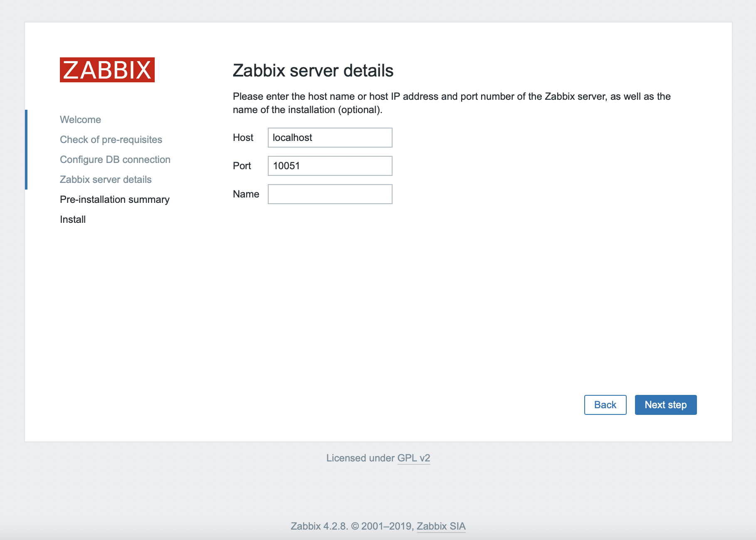Screen dimensions: 756x540
Task: Click the 'Licensed under' footer text
Action: tap(360, 458)
